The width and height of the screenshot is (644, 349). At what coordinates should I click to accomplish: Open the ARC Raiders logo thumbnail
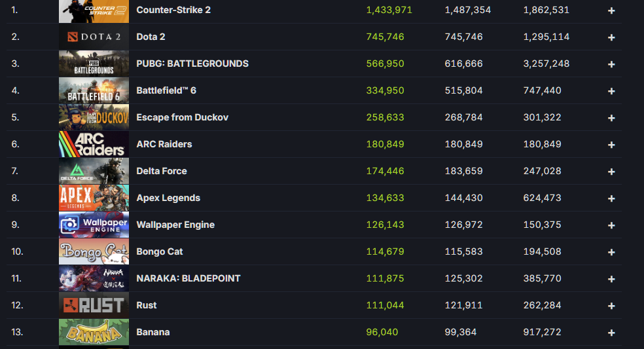(x=94, y=144)
